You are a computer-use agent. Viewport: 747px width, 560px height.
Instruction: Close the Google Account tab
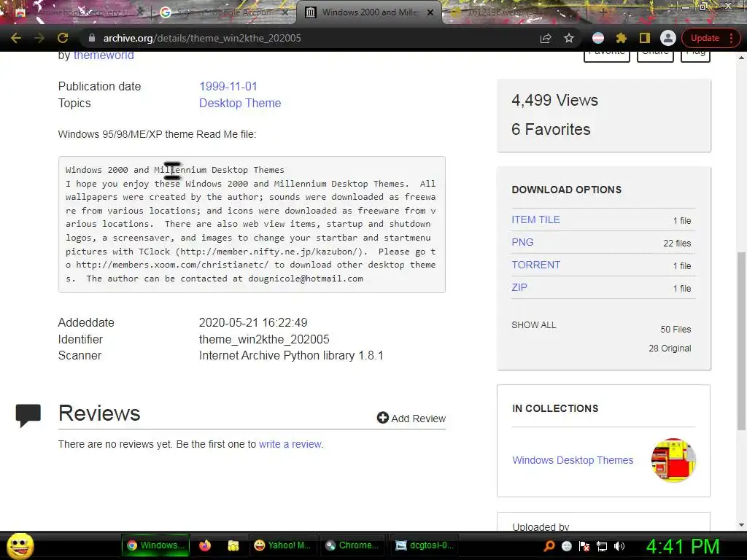click(x=285, y=12)
